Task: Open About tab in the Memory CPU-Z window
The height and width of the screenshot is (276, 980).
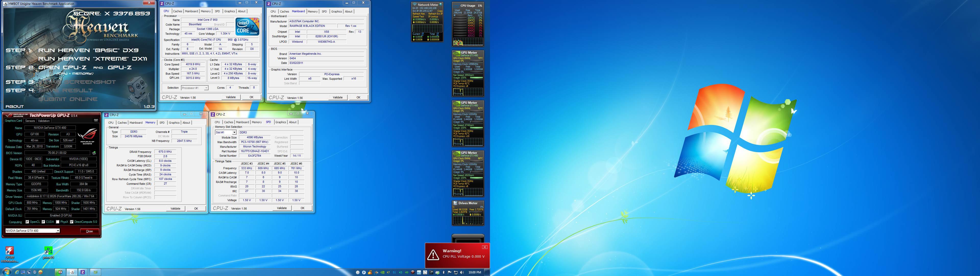Action: [186, 123]
